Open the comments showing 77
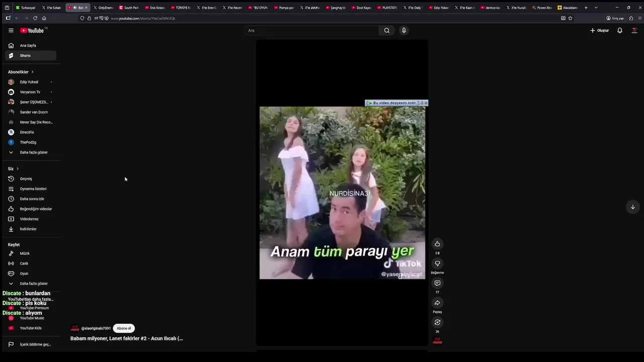The image size is (644, 362). 437,283
